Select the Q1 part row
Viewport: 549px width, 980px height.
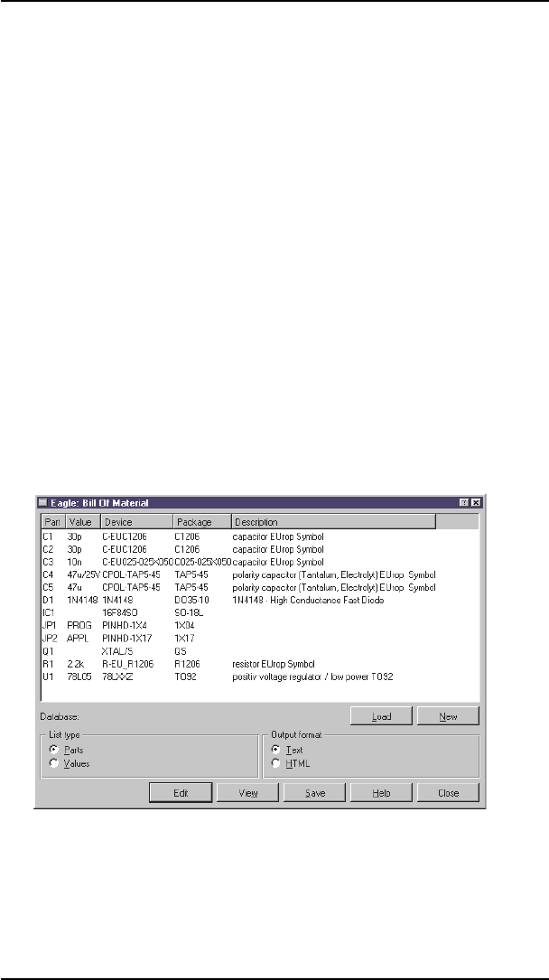pos(260,650)
